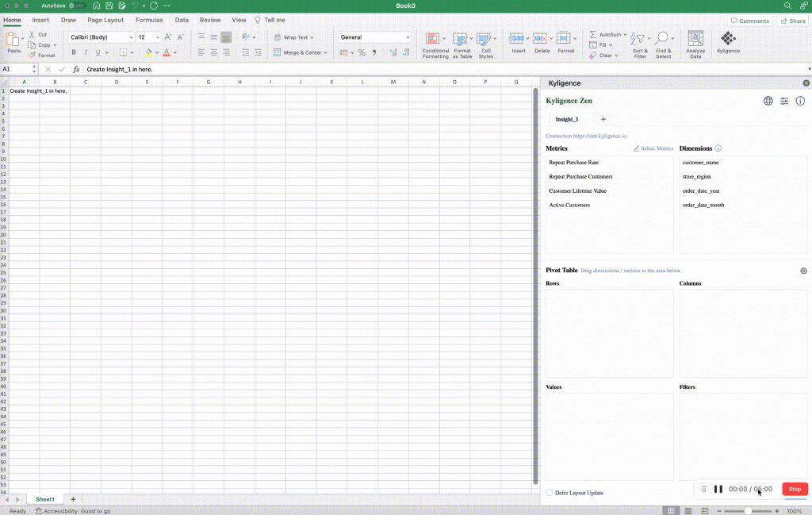Open the font size dropdown
The height and width of the screenshot is (515, 812).
(x=158, y=37)
